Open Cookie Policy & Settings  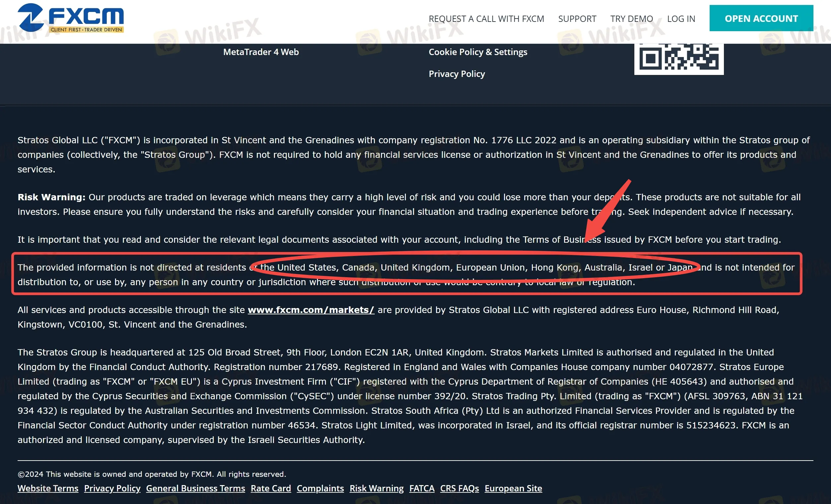[478, 52]
